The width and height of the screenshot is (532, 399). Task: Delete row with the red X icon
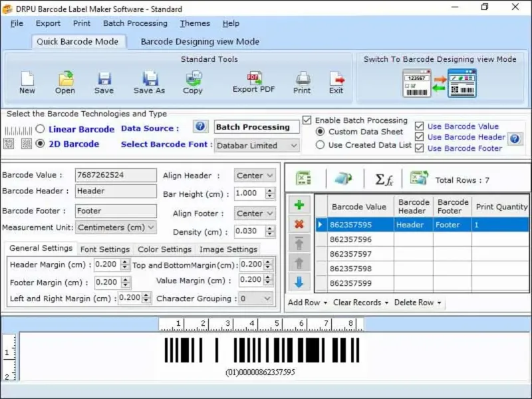(x=299, y=224)
